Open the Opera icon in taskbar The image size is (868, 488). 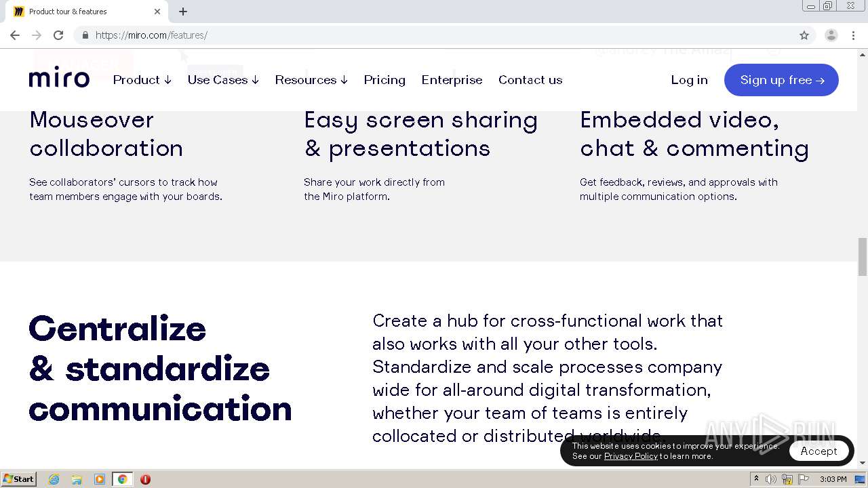click(x=145, y=479)
